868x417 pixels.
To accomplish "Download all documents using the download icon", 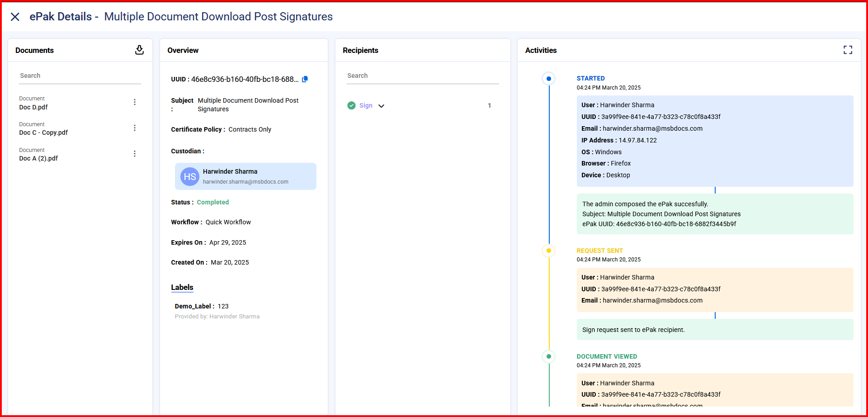I will 139,50.
